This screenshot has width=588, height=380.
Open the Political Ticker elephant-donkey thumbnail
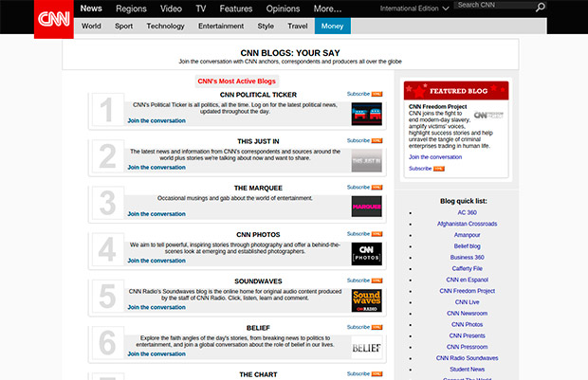click(x=366, y=114)
